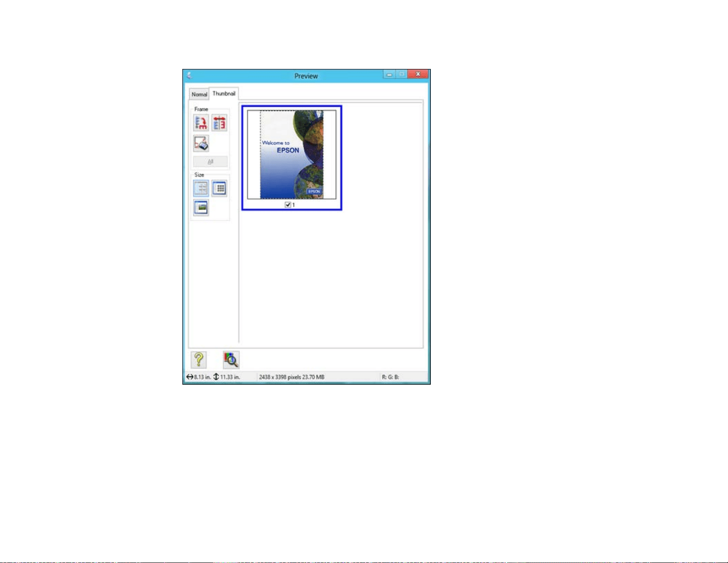Minimize the Preview window
The image size is (728, 563).
coord(389,74)
